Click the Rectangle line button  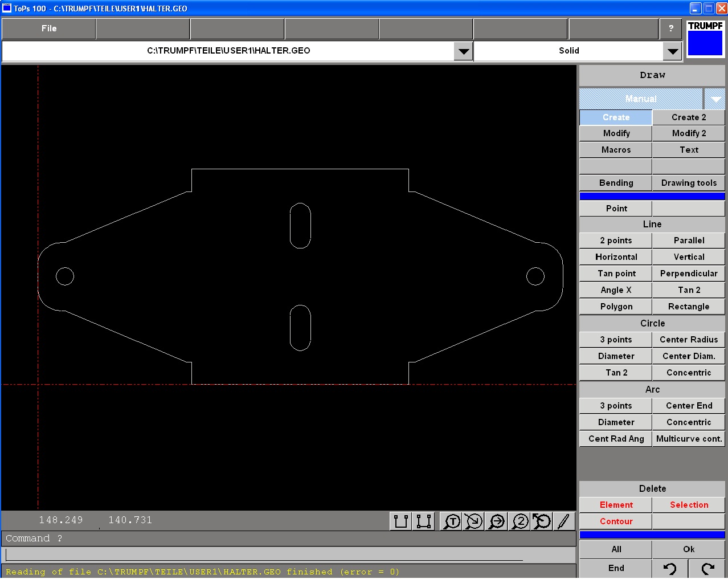[x=688, y=307]
